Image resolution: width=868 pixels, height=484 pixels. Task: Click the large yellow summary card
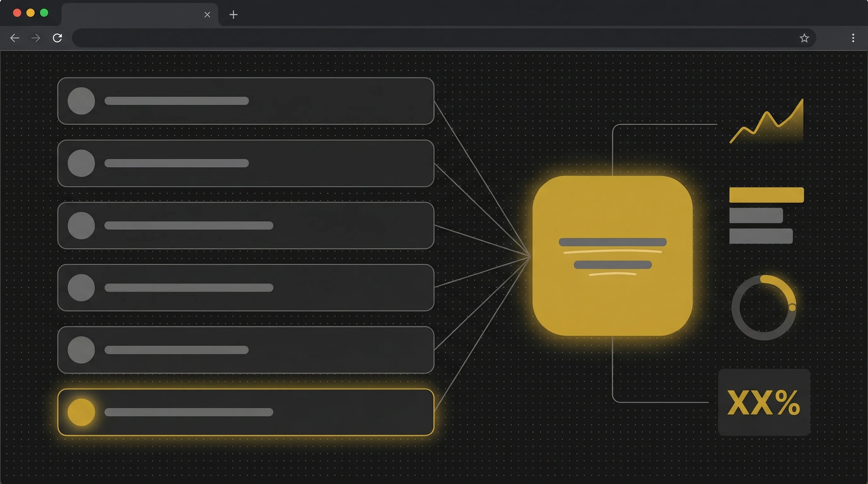click(x=612, y=256)
